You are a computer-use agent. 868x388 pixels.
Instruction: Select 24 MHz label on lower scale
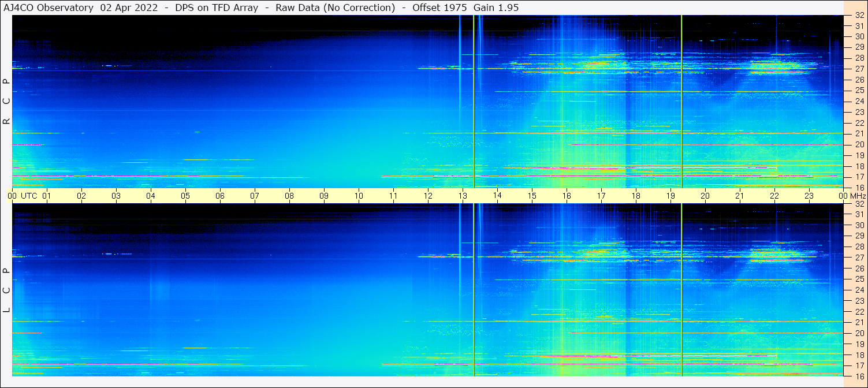click(x=859, y=290)
